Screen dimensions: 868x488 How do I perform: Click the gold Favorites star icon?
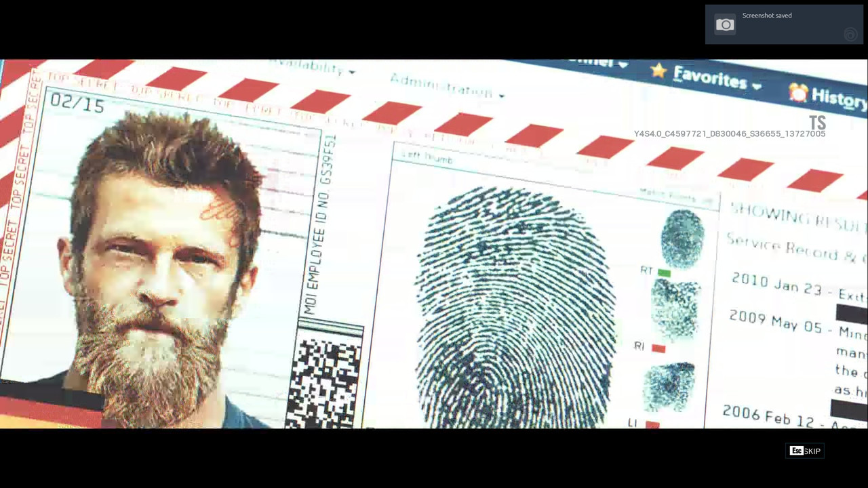(658, 70)
